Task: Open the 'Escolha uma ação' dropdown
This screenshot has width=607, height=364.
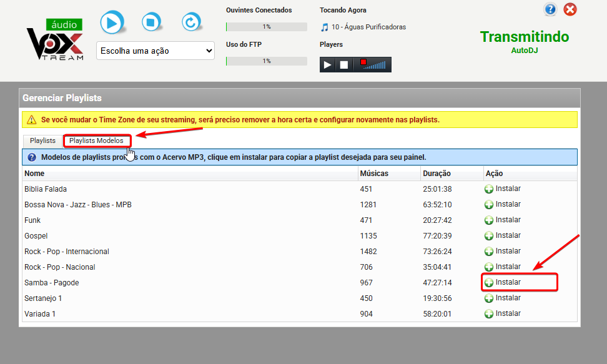Action: [155, 51]
